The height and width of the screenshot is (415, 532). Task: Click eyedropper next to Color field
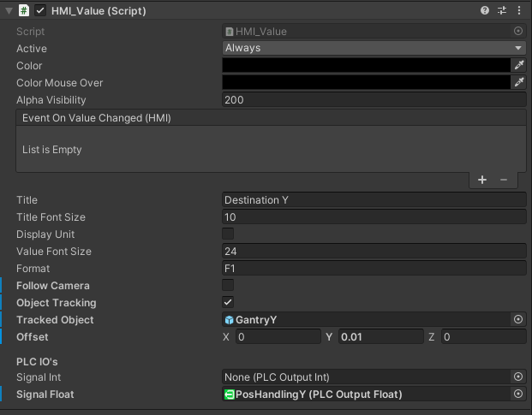518,65
